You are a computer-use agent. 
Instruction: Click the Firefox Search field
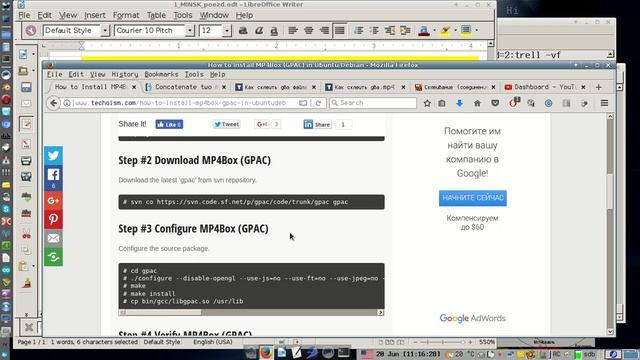[x=373, y=103]
